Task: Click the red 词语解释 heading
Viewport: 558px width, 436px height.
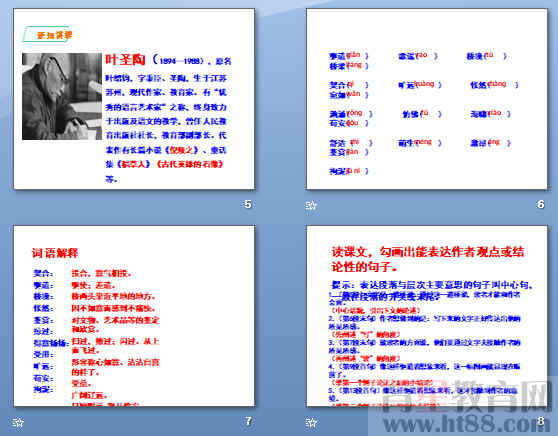Action: 55,253
